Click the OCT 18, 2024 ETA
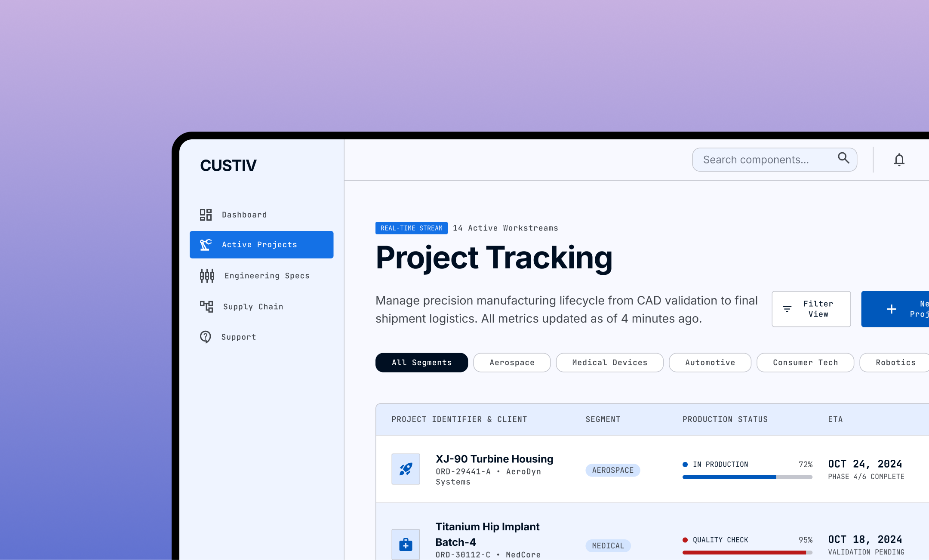The height and width of the screenshot is (560, 929). point(865,540)
